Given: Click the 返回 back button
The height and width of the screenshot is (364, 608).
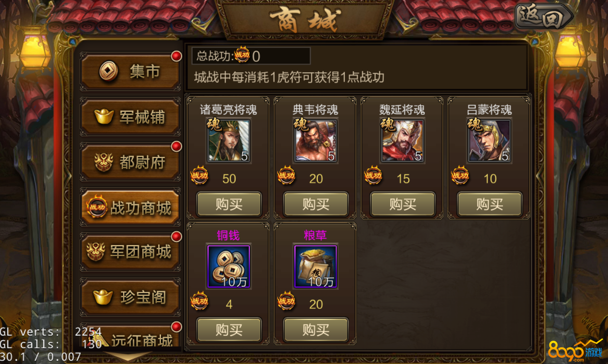Looking at the screenshot, I should click(x=544, y=18).
